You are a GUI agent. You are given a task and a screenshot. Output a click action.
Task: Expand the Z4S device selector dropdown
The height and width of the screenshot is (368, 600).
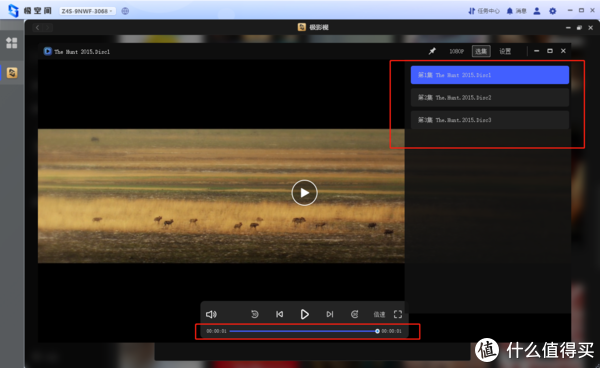[87, 11]
